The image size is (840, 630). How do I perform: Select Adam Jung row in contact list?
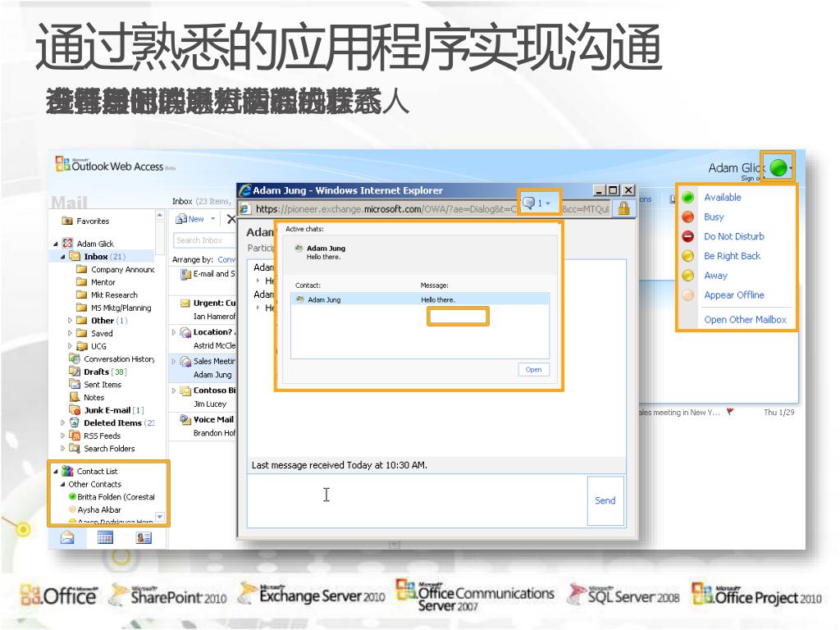pyautogui.click(x=419, y=299)
